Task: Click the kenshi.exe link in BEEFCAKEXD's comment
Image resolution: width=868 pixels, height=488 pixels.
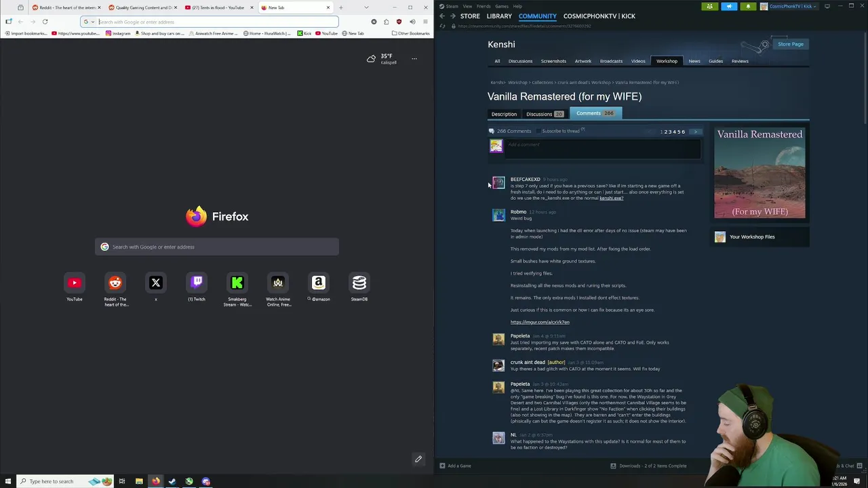Action: point(611,198)
